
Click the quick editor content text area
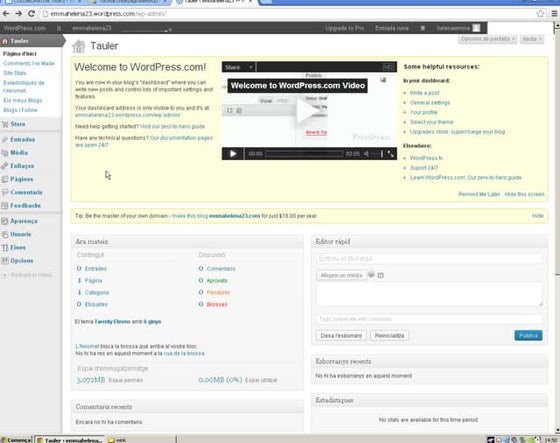(x=429, y=294)
